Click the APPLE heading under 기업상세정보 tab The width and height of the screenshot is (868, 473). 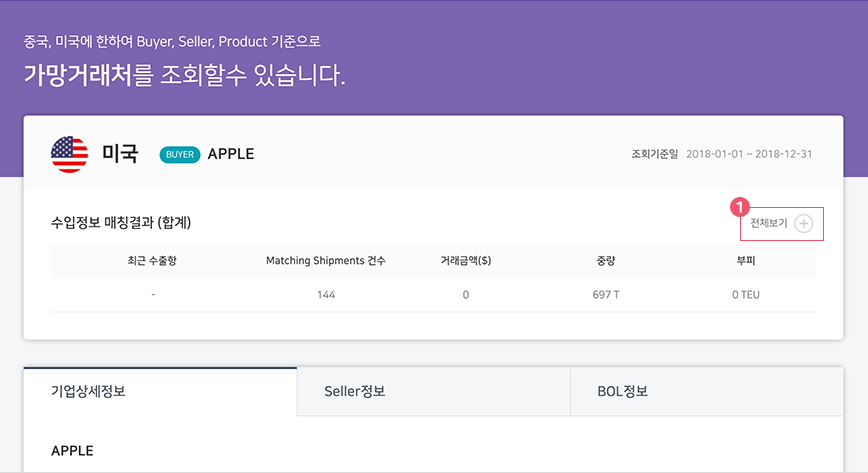pyautogui.click(x=73, y=451)
